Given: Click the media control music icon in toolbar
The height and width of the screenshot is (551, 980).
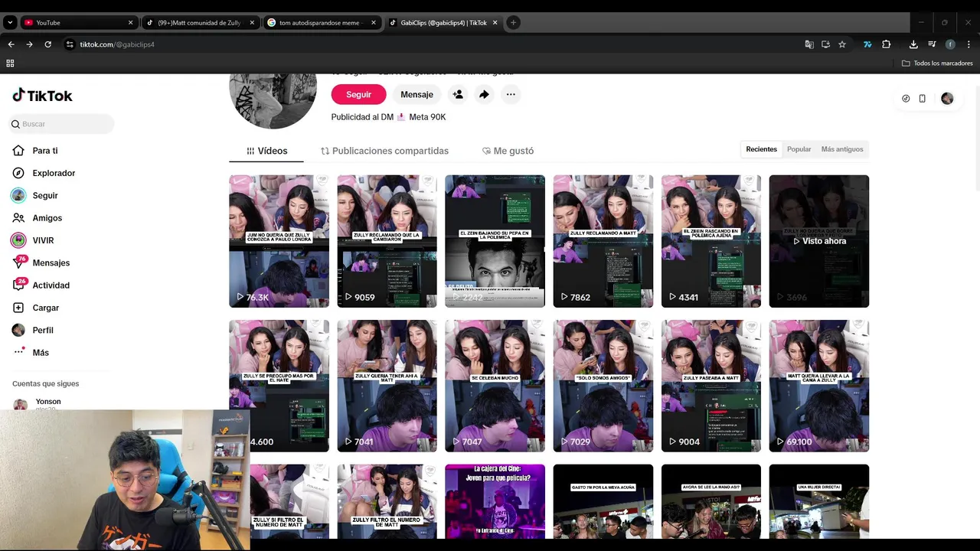Looking at the screenshot, I should 932,44.
